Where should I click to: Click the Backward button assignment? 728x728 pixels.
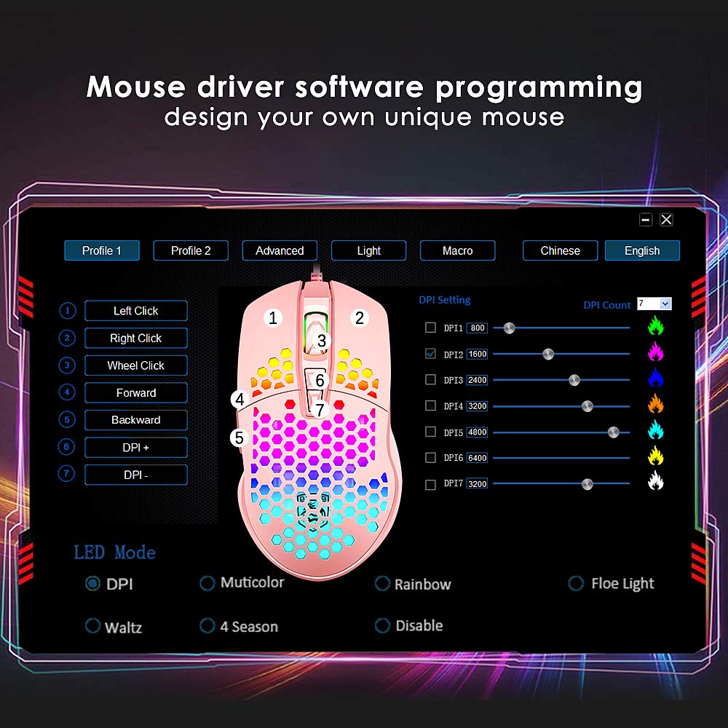point(135,419)
